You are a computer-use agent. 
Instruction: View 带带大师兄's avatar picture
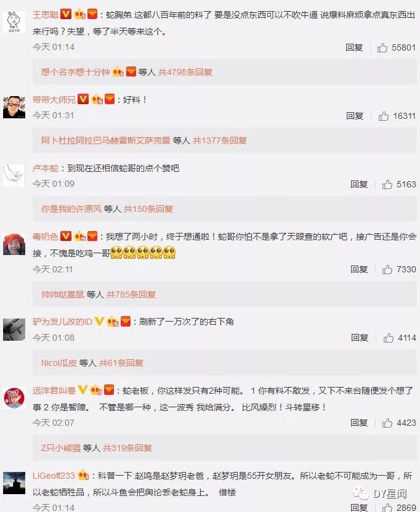[x=14, y=107]
